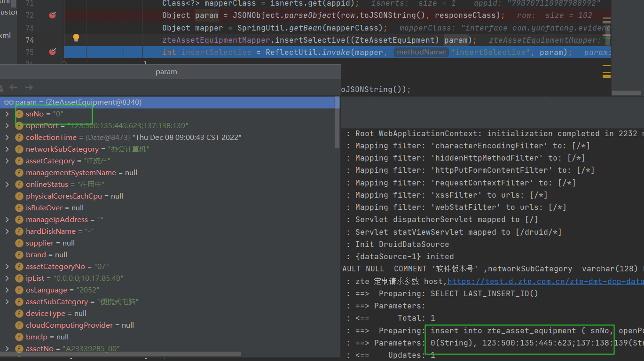
Task: Click the field icon next to isRuleOver
Action: (x=19, y=208)
